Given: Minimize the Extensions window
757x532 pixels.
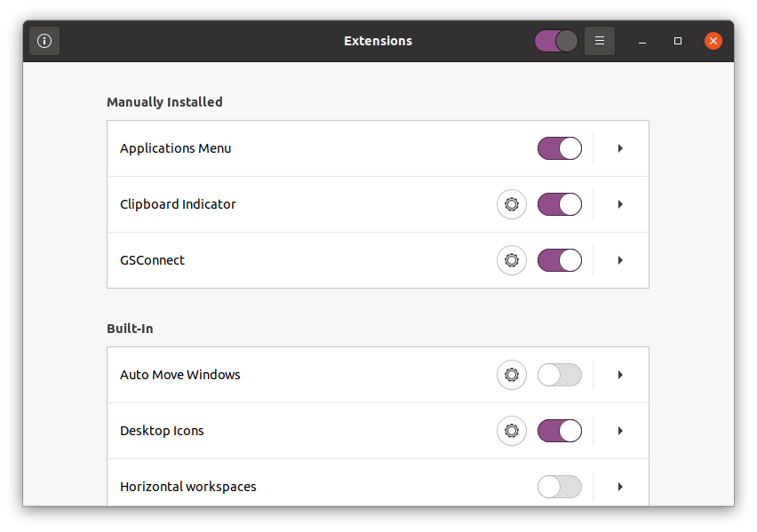Looking at the screenshot, I should [642, 41].
